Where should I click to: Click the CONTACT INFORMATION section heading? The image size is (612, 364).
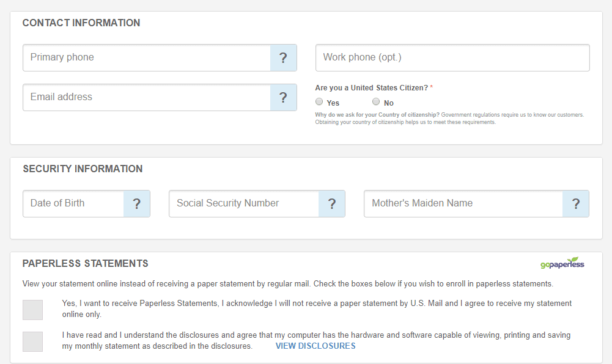(81, 23)
